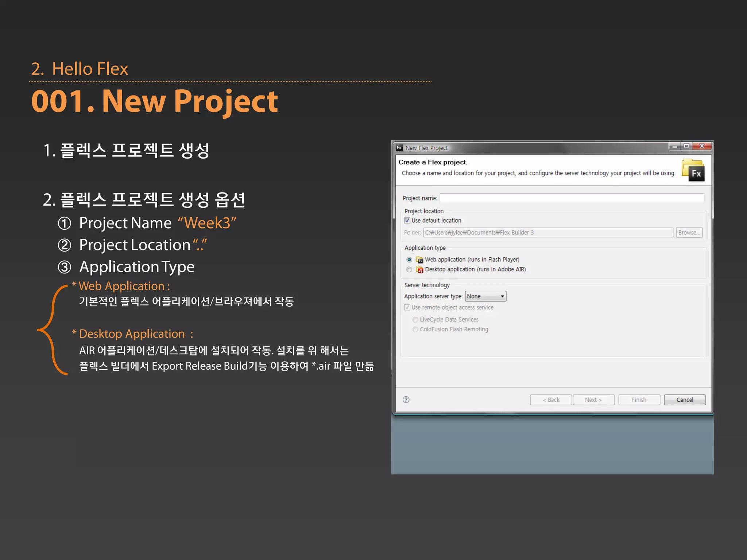The image size is (747, 560).
Task: Click the < Back button
Action: tap(551, 400)
